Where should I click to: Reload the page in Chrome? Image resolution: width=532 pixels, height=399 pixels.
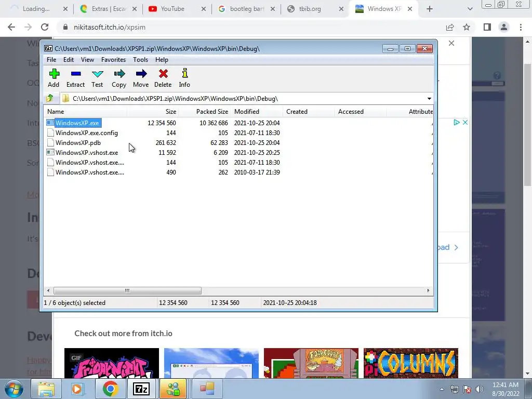click(45, 27)
